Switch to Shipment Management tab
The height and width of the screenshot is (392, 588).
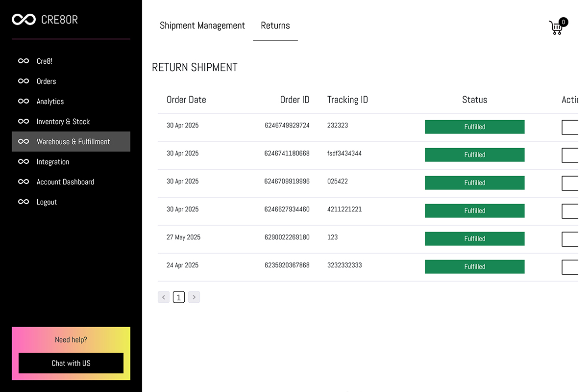pos(202,26)
